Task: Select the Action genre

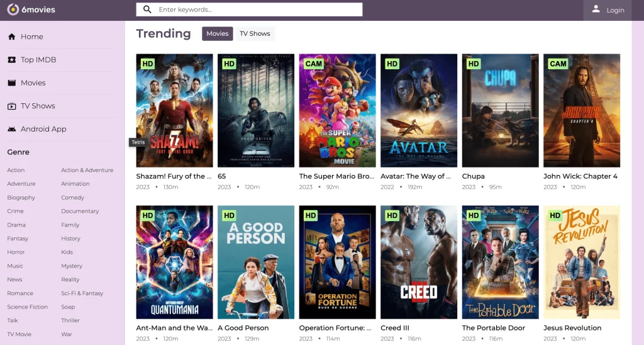Action: (x=16, y=170)
